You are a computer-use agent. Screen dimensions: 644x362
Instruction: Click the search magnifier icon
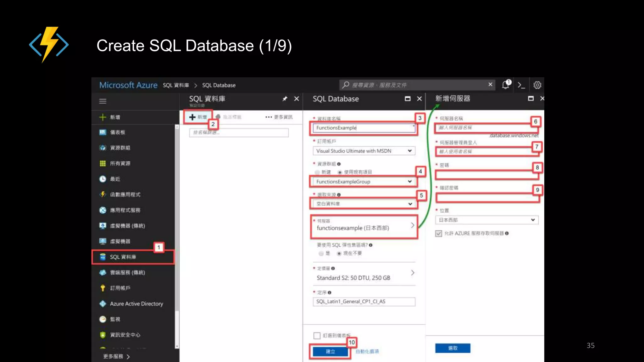point(346,85)
